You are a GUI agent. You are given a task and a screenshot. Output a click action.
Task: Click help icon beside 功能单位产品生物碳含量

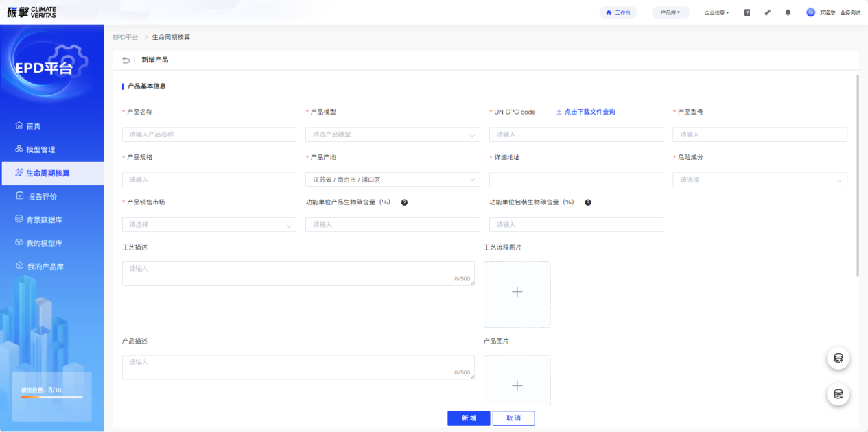[405, 203]
